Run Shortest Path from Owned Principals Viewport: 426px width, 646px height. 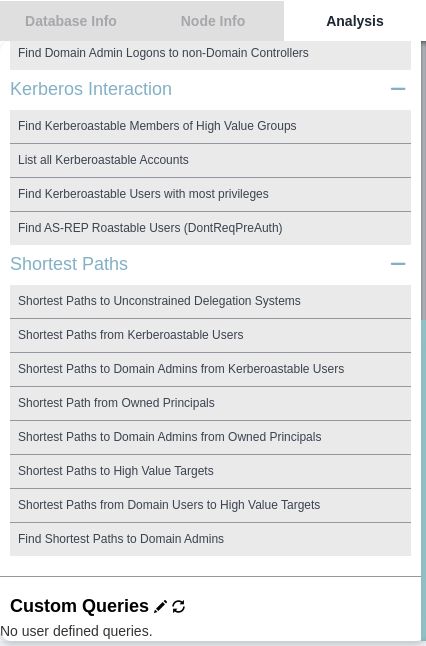pyautogui.click(x=210, y=403)
